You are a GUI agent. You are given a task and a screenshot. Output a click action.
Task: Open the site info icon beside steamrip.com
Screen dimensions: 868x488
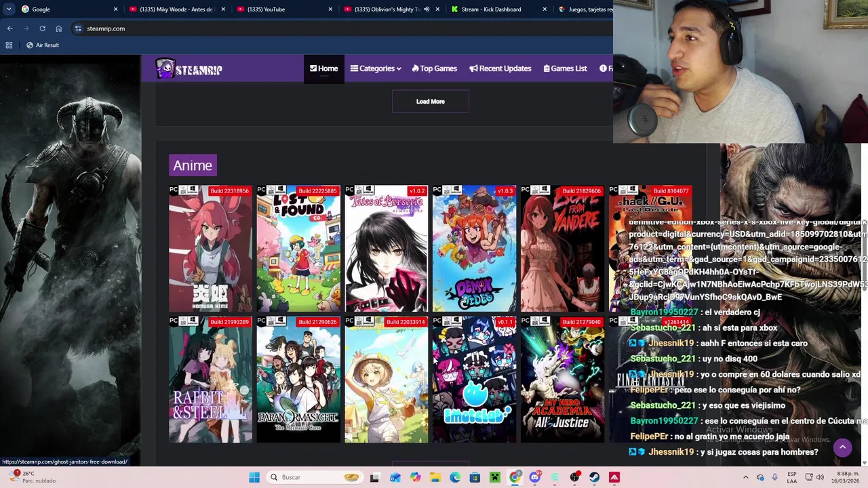(78, 28)
